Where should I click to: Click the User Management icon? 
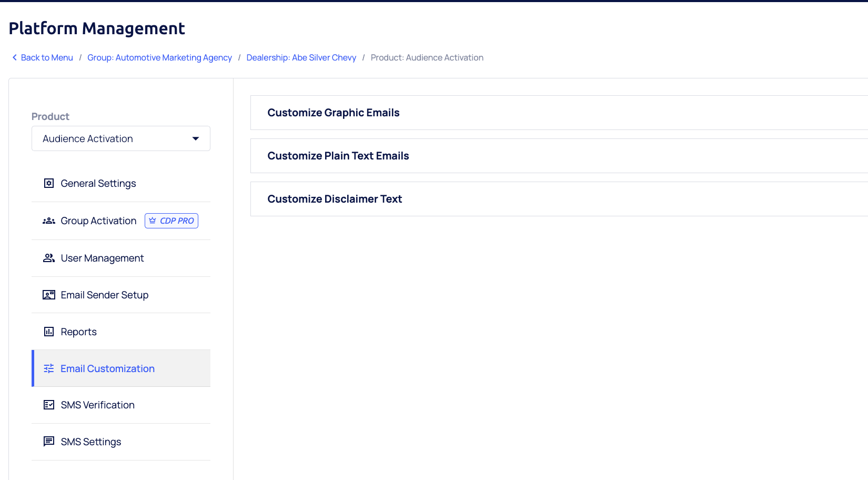pyautogui.click(x=49, y=258)
